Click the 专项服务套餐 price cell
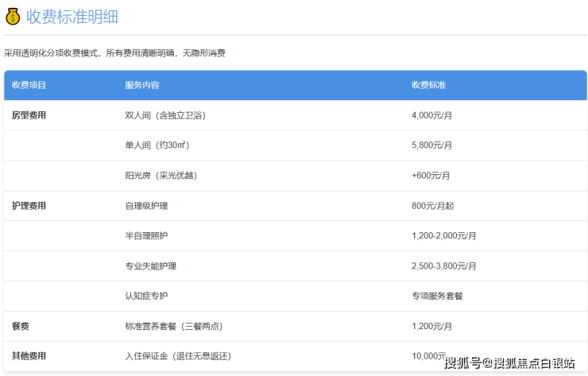The image size is (588, 376). (x=437, y=296)
